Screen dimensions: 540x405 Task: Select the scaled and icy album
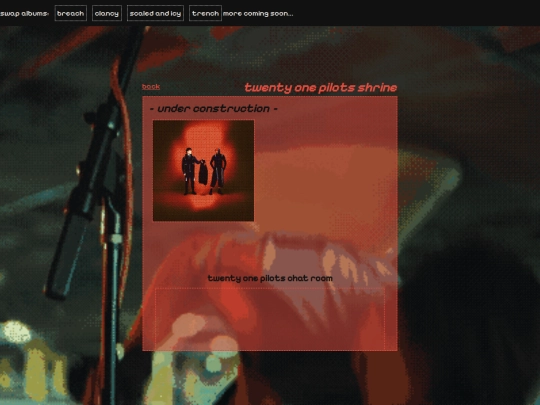pyautogui.click(x=155, y=13)
